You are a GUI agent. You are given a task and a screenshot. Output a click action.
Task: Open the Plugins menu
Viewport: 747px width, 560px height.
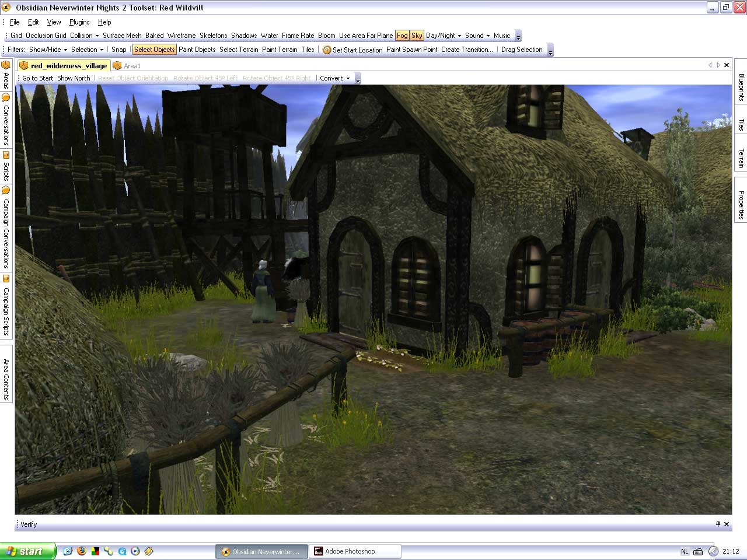pos(79,22)
